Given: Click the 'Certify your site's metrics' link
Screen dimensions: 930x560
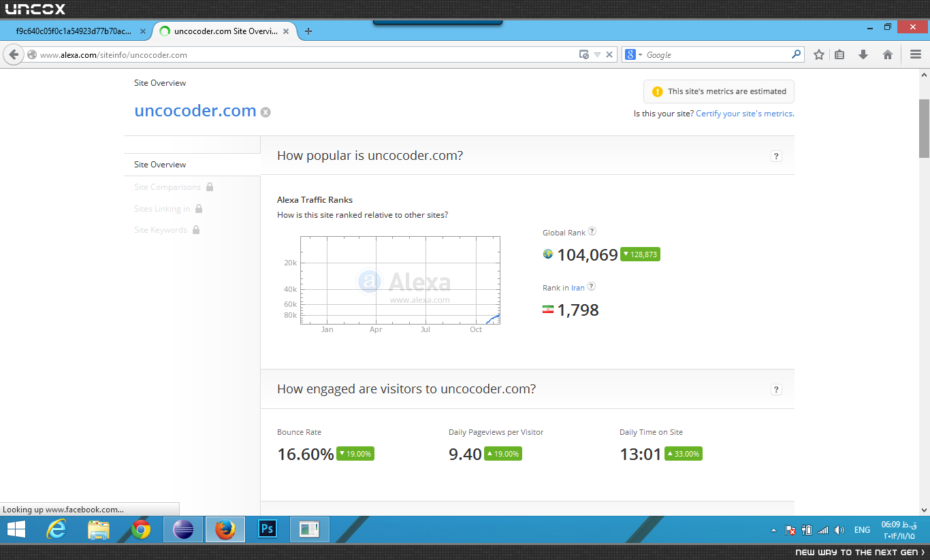Looking at the screenshot, I should (x=744, y=114).
